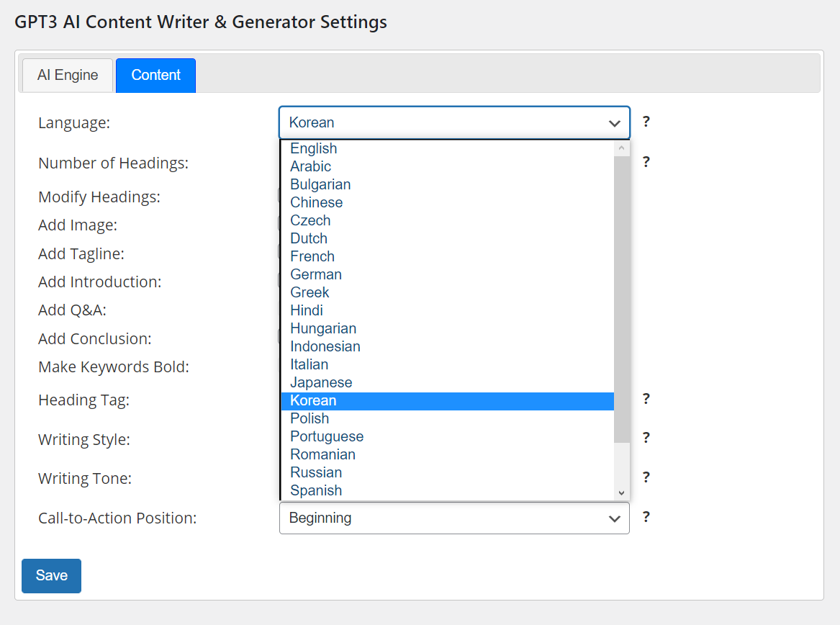The height and width of the screenshot is (625, 840).
Task: Click the help icon beside Writing Tone
Action: coord(646,477)
